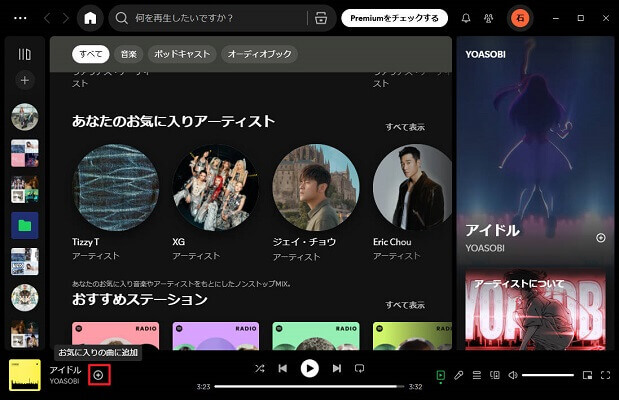Add アイドル to liked songs in player bar
This screenshot has width=619, height=400.
(x=98, y=375)
